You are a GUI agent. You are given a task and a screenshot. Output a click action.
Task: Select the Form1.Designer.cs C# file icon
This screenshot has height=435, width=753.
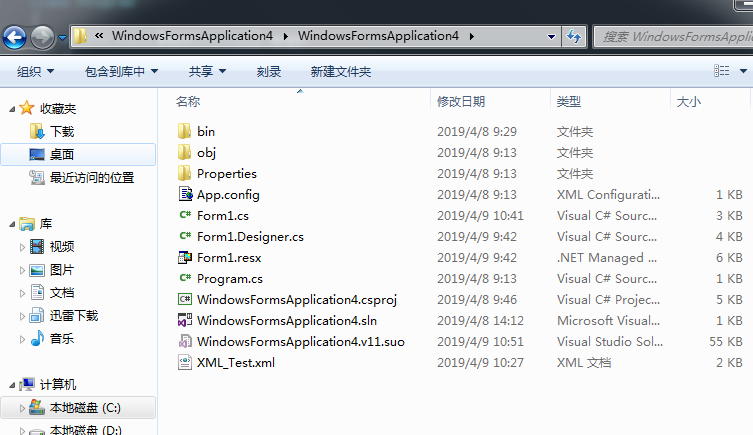point(185,236)
